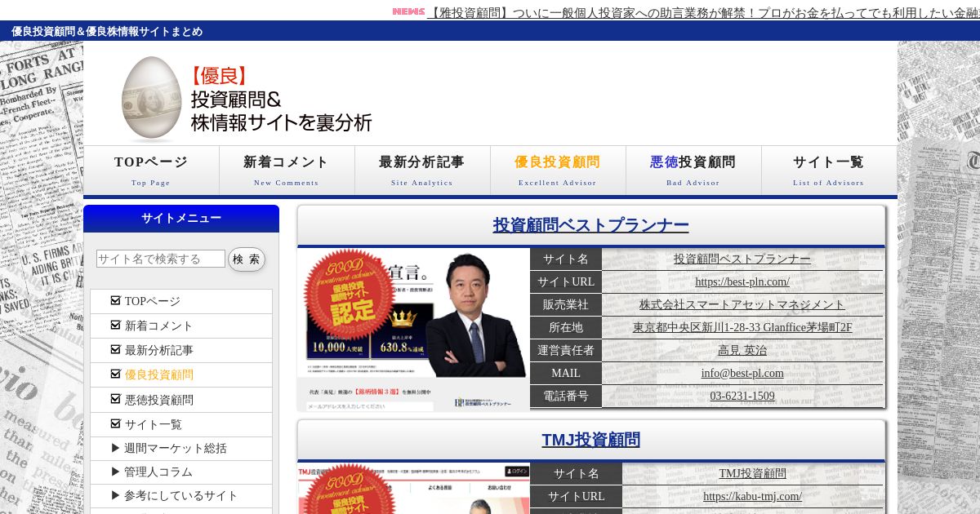Open sidebar link 優良投資顧問
Image resolution: width=980 pixels, height=514 pixels.
[x=158, y=374]
